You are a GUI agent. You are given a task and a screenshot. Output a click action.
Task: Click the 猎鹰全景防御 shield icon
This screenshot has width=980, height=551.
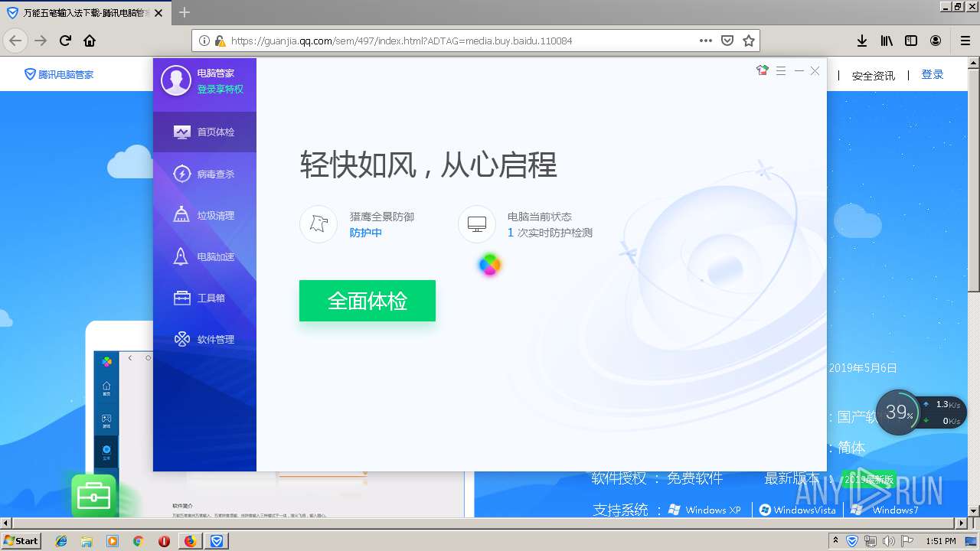click(318, 224)
